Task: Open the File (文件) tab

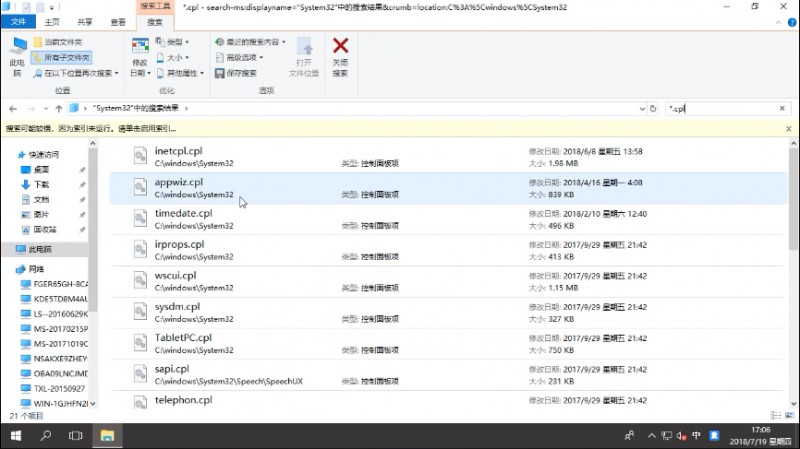Action: (18, 22)
